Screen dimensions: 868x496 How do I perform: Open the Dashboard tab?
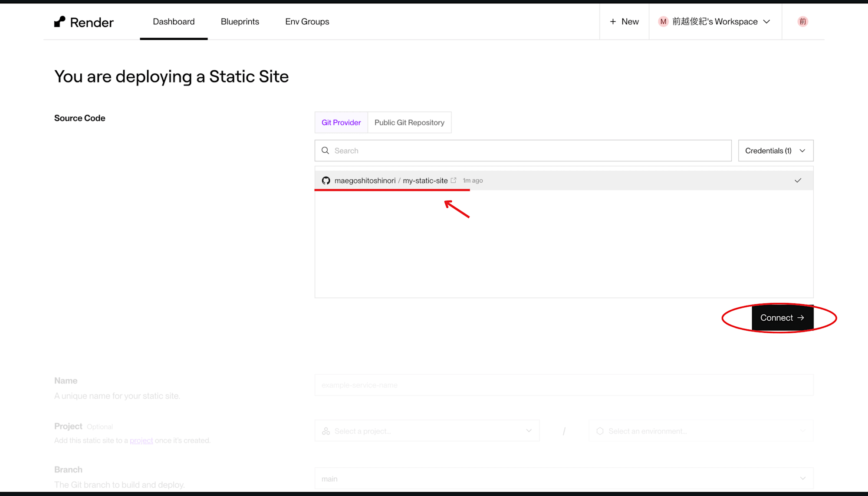click(174, 22)
